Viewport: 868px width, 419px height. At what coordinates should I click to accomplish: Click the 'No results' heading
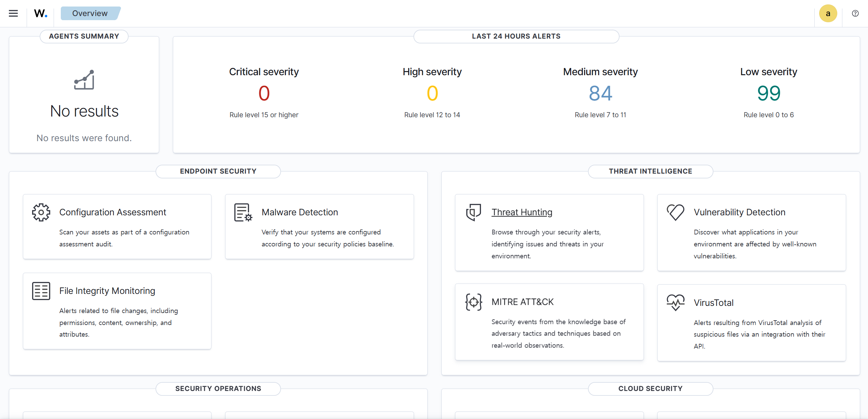pyautogui.click(x=84, y=111)
